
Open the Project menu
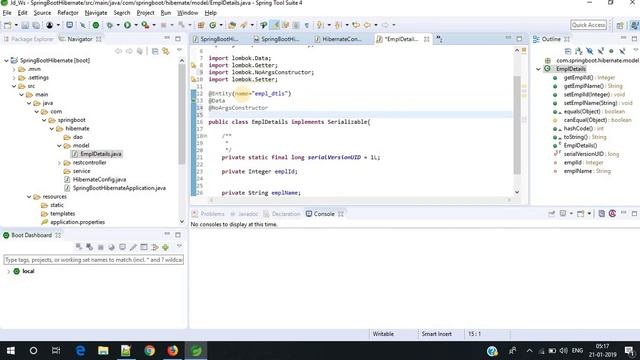tap(145, 13)
